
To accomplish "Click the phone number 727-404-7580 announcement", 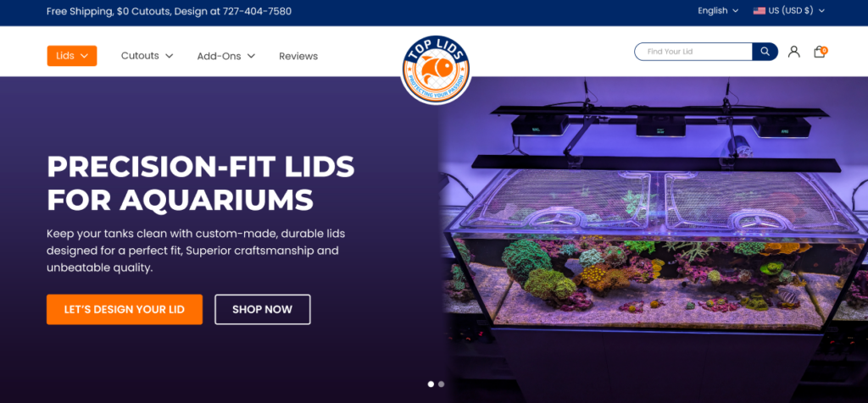I will tap(257, 11).
